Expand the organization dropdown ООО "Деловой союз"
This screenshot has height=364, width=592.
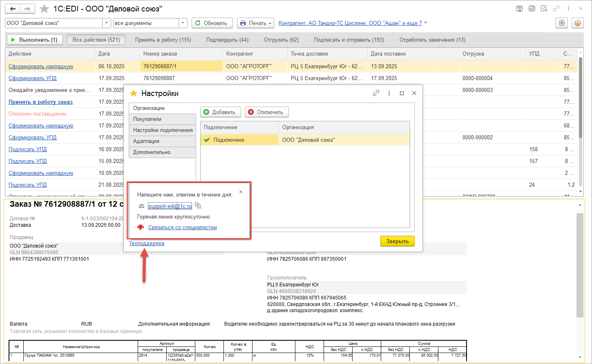point(107,23)
